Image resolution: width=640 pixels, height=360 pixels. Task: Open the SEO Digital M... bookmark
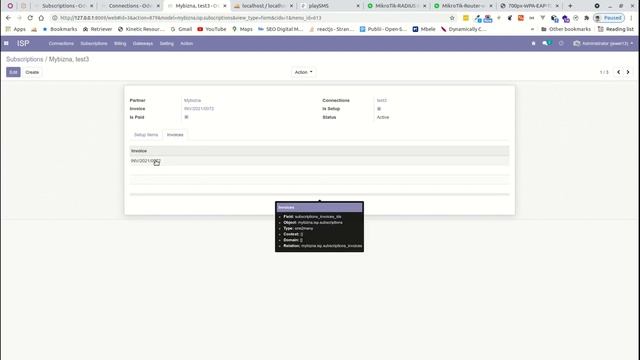280,29
